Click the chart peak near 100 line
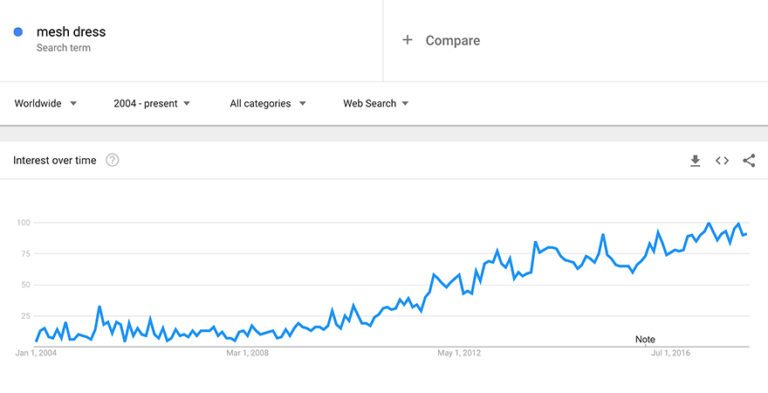The image size is (768, 393). point(708,223)
